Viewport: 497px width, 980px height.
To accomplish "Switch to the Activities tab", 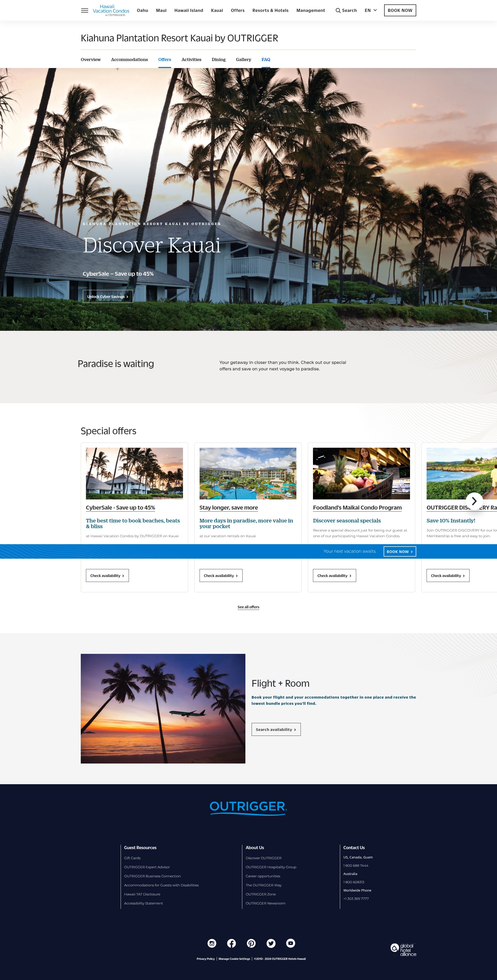I will (191, 59).
